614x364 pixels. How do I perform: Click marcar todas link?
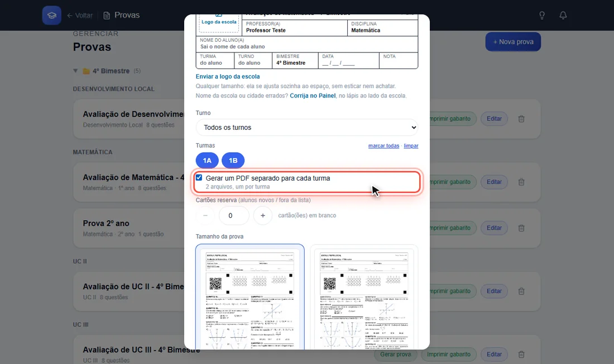coord(384,146)
